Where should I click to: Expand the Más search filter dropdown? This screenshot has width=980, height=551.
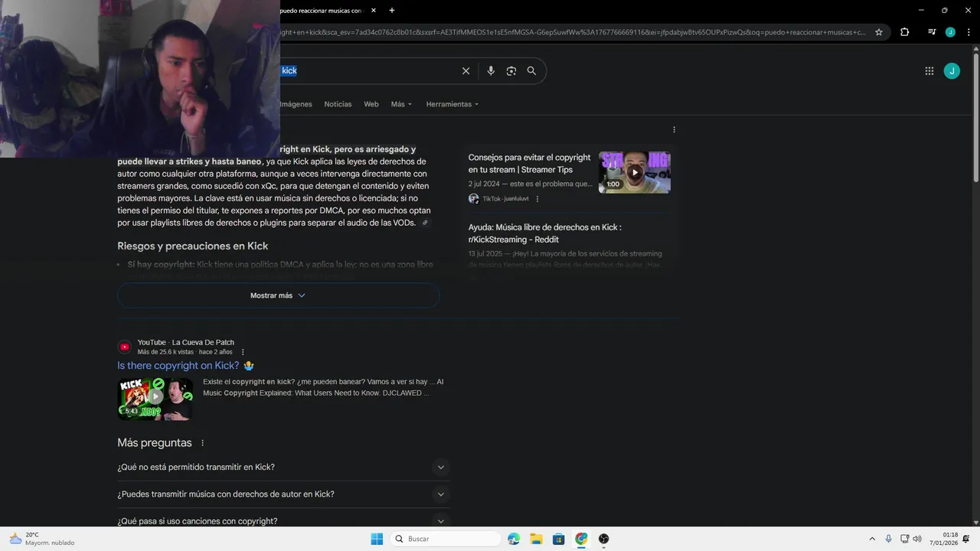coord(401,104)
